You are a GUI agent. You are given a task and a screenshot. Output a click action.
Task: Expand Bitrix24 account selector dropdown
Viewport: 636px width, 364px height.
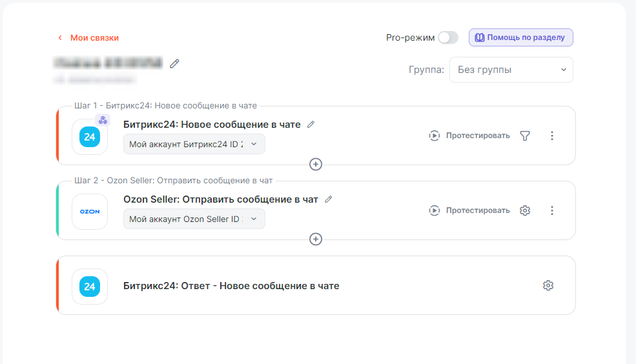click(194, 144)
